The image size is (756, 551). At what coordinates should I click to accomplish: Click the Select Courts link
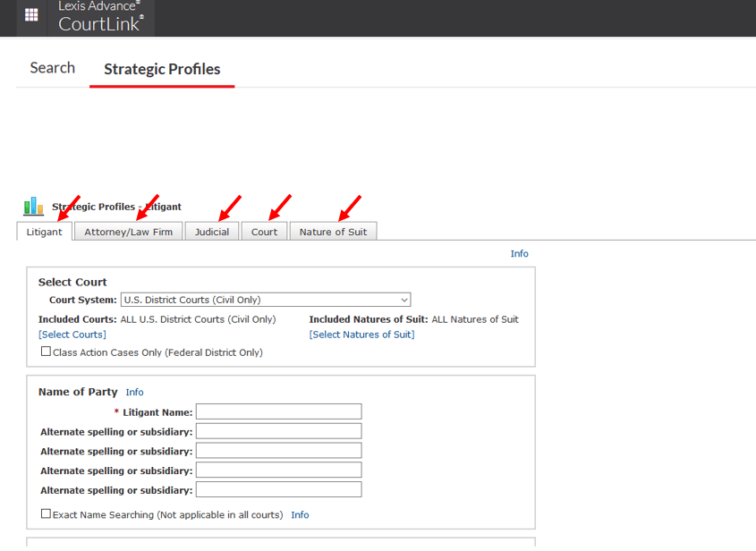(72, 335)
